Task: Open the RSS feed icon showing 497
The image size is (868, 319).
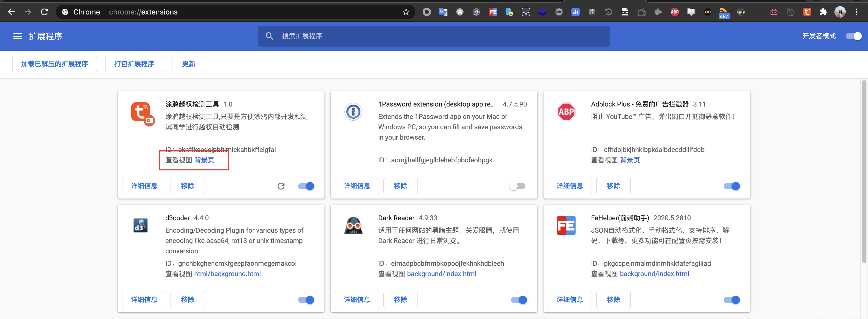Action: 724,13
